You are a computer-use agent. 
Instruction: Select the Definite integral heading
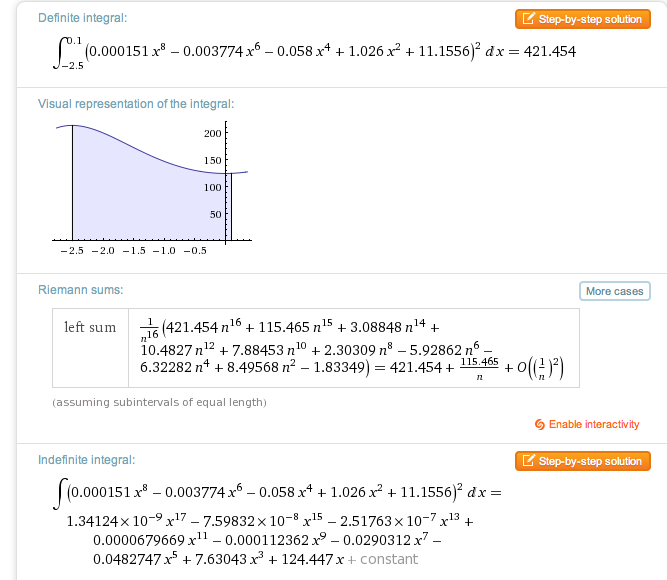coord(83,18)
